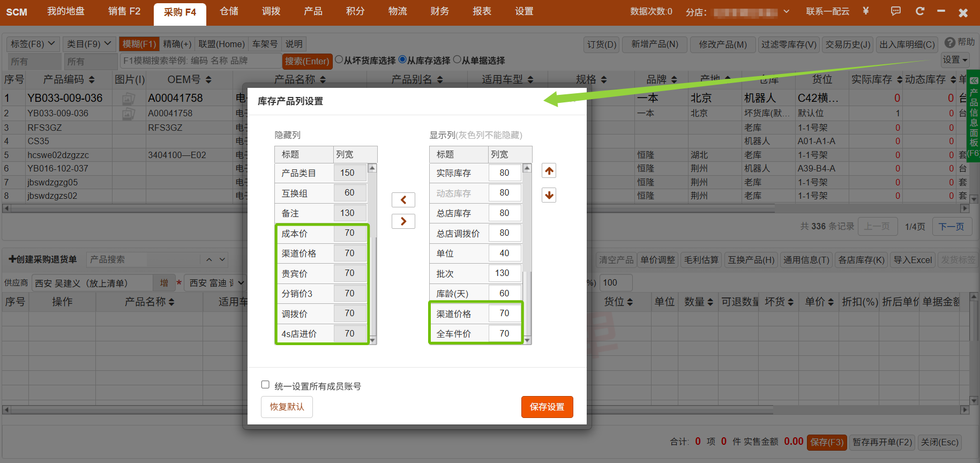The width and height of the screenshot is (980, 463).
Task: Click the 导入Excel button
Action: 912,260
